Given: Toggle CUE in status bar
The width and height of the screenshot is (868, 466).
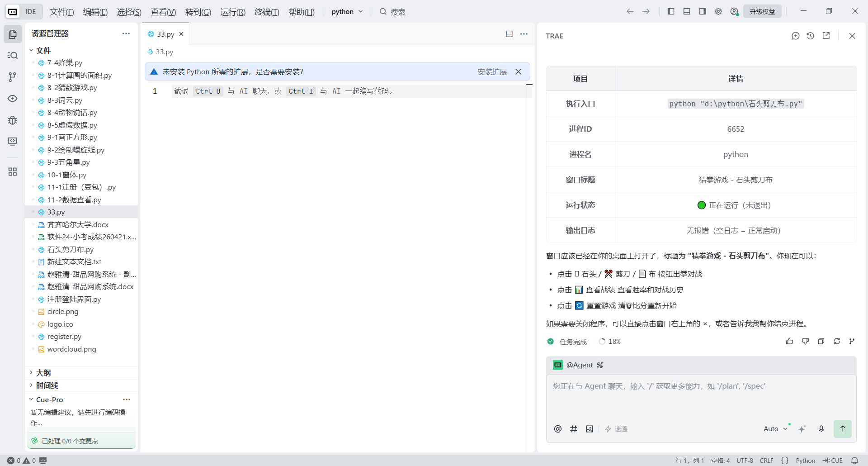Looking at the screenshot, I should pyautogui.click(x=833, y=461).
